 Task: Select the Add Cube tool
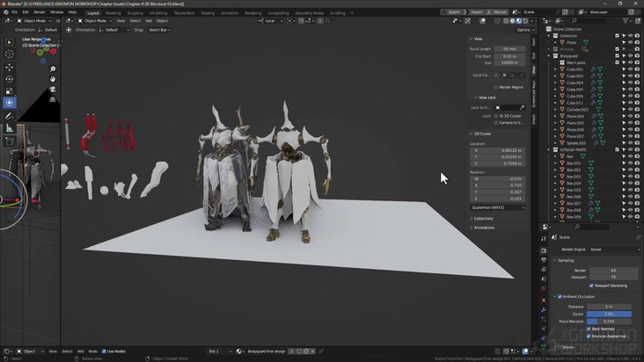[x=9, y=141]
